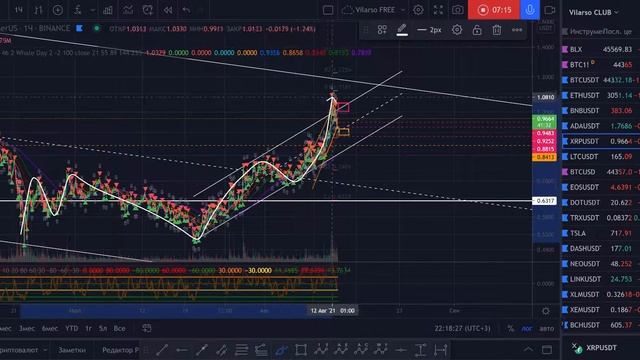Delete the selected drawing with the trash icon

[x=497, y=30]
